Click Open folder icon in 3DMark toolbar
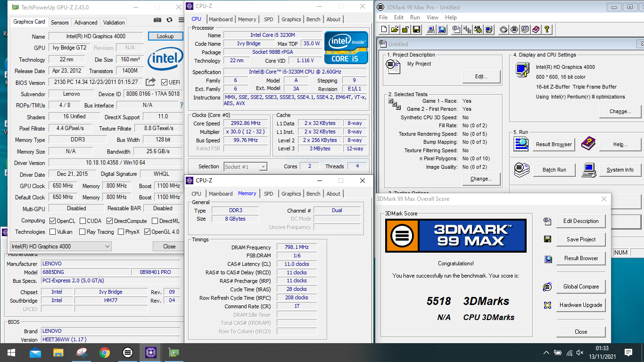644x362 pixels. coord(395,29)
